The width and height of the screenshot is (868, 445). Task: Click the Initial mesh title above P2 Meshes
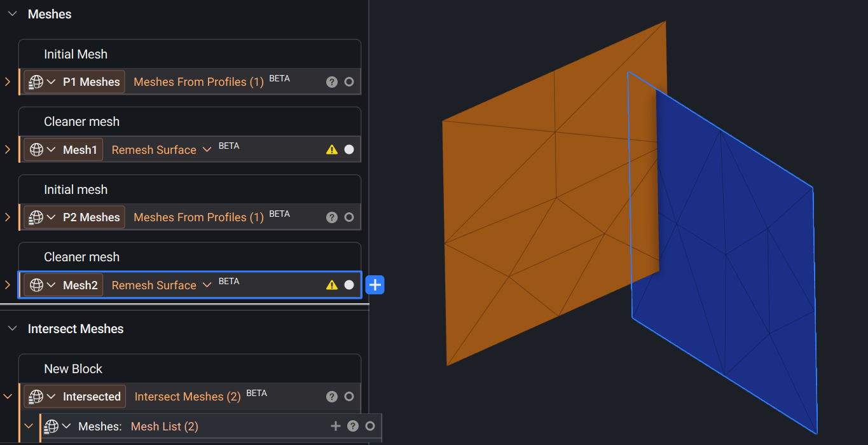76,190
